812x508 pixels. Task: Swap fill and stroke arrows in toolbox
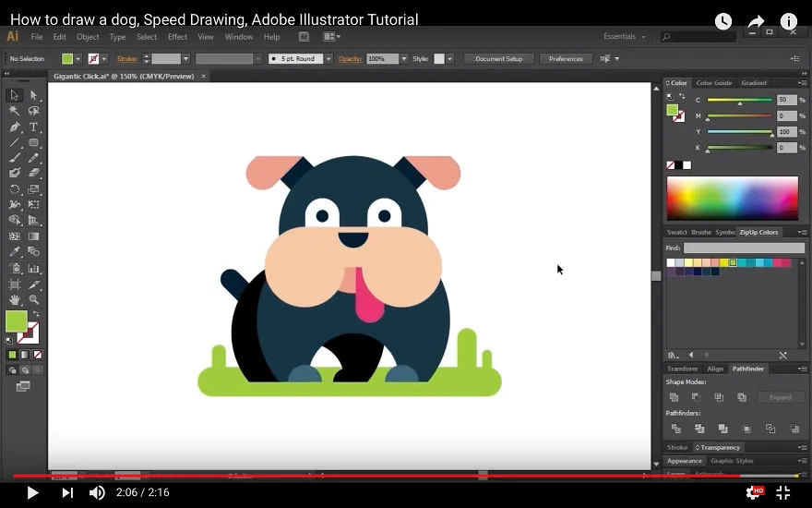(36, 314)
